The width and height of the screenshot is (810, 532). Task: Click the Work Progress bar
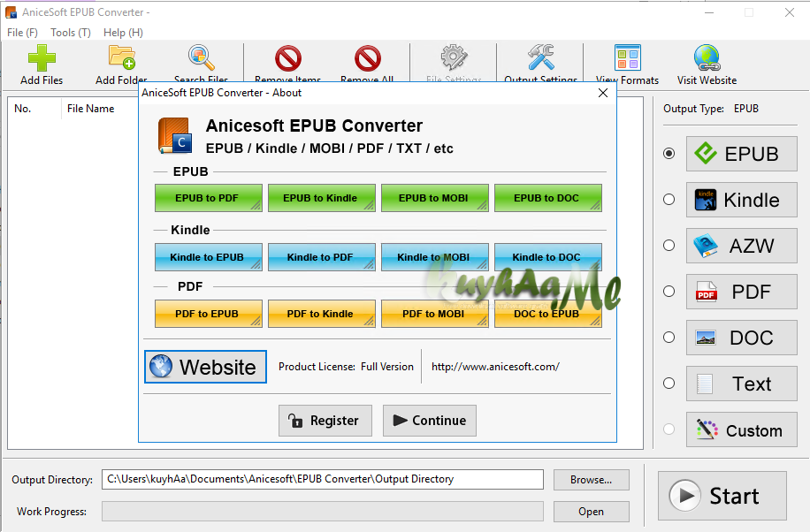click(x=323, y=512)
